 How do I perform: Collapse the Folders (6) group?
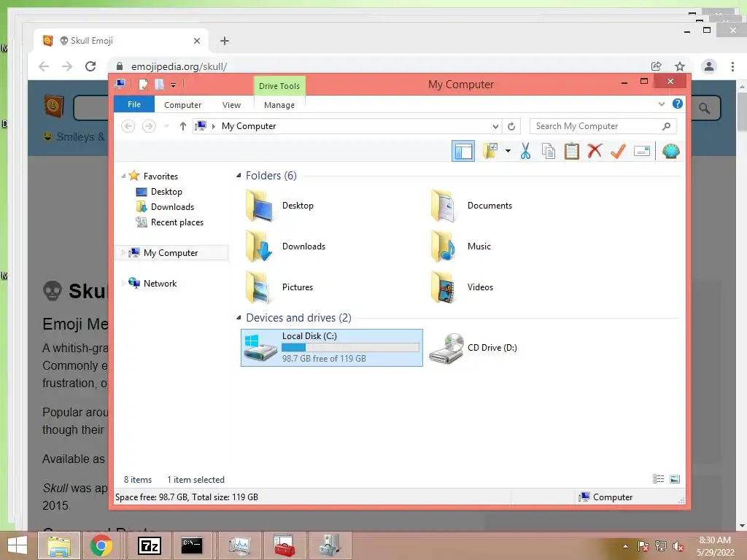[239, 176]
